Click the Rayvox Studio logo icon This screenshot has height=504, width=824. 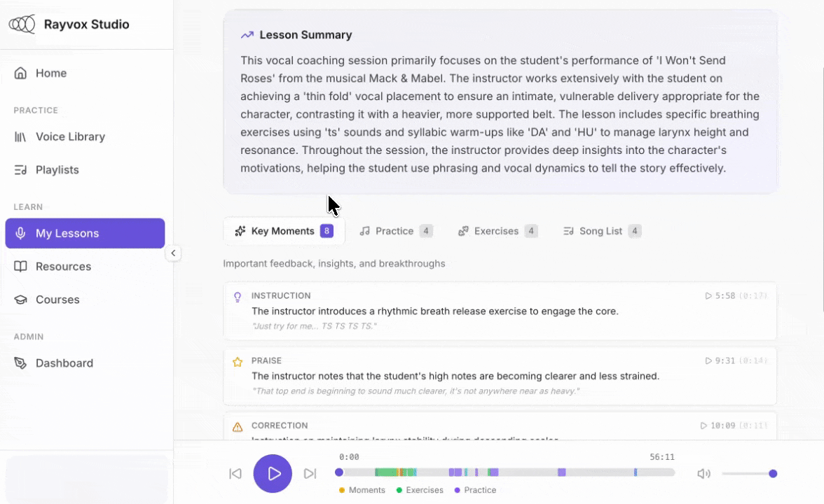(x=22, y=23)
